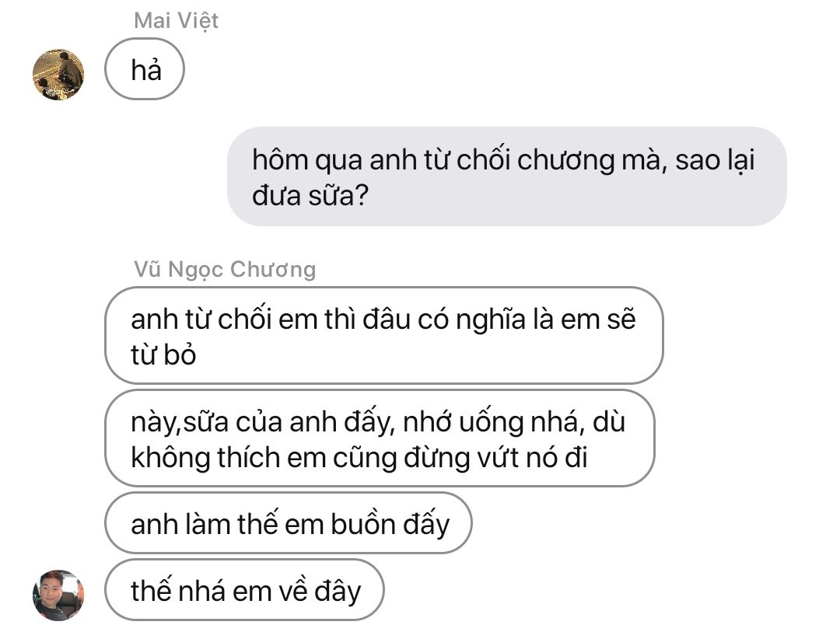The width and height of the screenshot is (840, 632).
Task: Click the message starting "này,sữa của anh đấy"
Action: tap(379, 438)
